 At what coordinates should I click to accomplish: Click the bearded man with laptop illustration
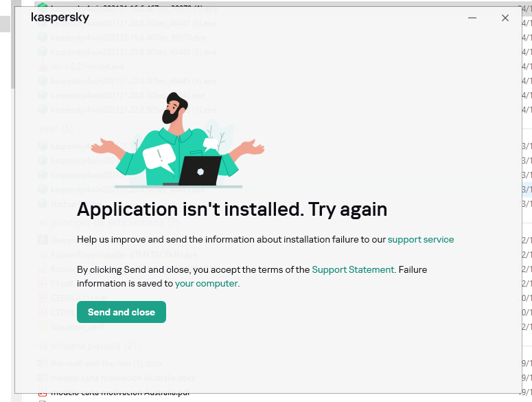coord(178,139)
